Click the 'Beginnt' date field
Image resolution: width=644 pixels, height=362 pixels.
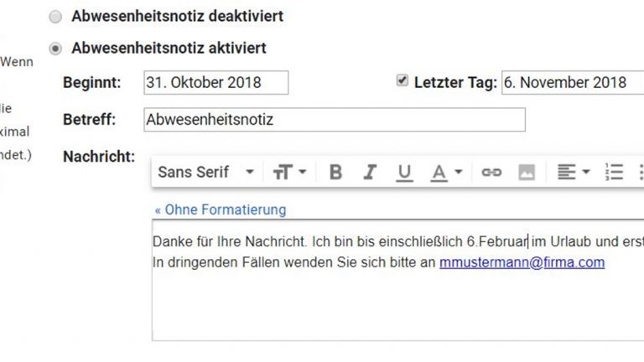coord(216,83)
